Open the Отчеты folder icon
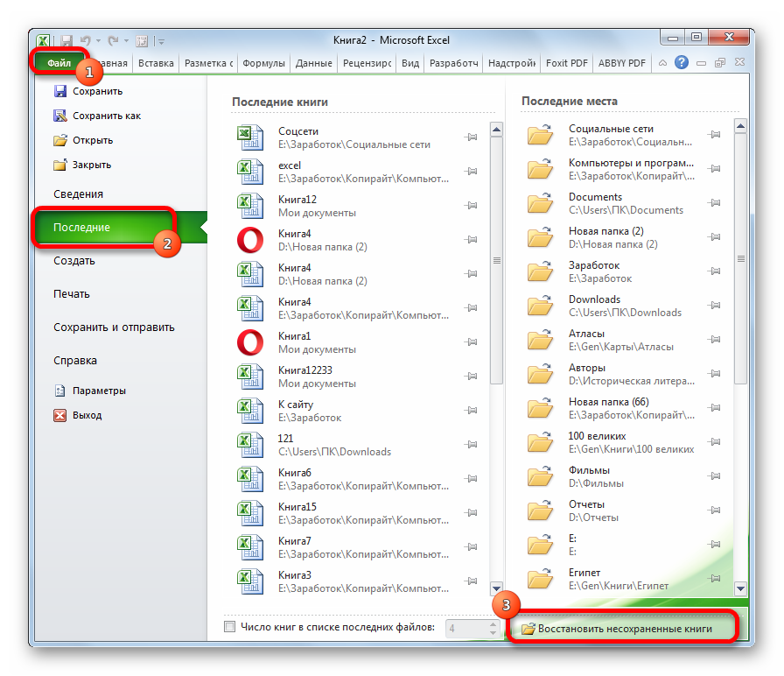The width and height of the screenshot is (784, 676). coord(540,511)
